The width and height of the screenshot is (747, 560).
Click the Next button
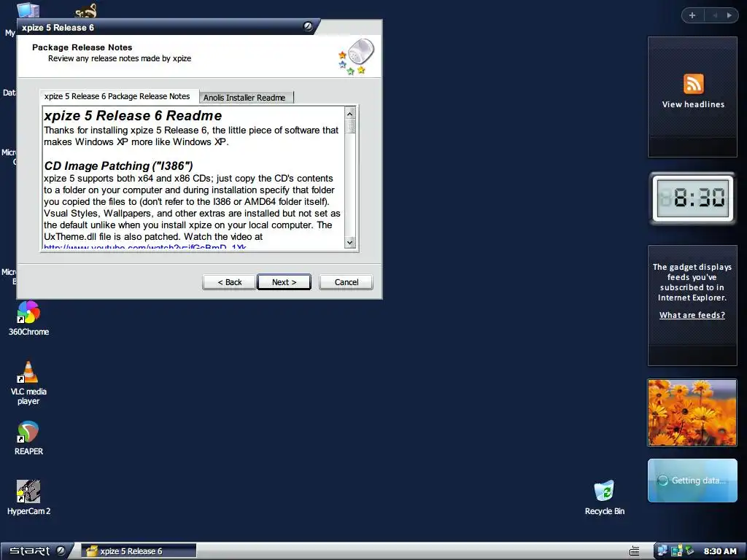[x=284, y=282]
